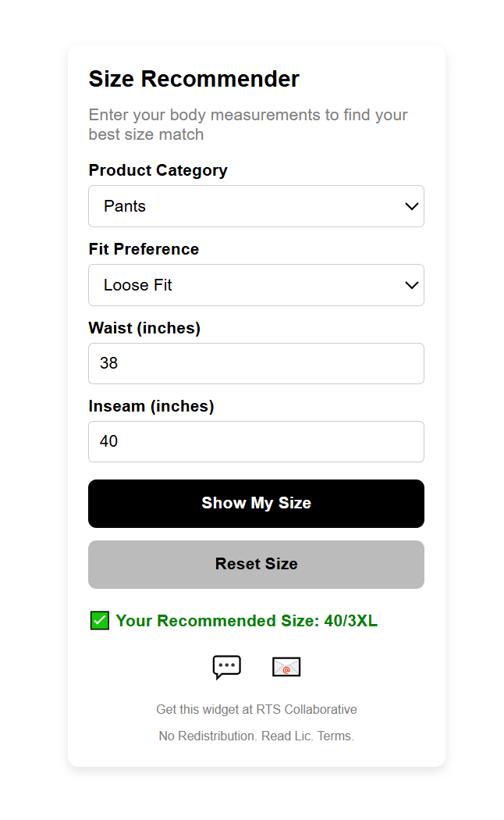Open the Pants category selector
This screenshot has width=504, height=820.
click(x=256, y=206)
